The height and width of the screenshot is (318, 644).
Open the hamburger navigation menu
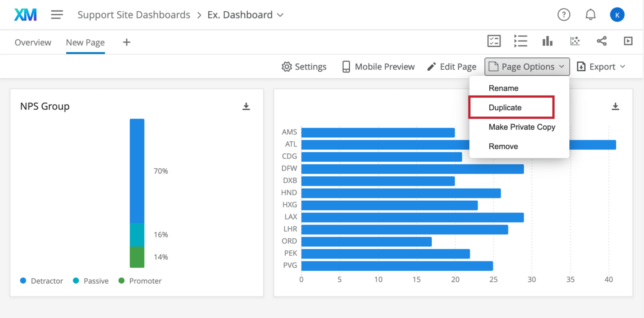tap(57, 14)
